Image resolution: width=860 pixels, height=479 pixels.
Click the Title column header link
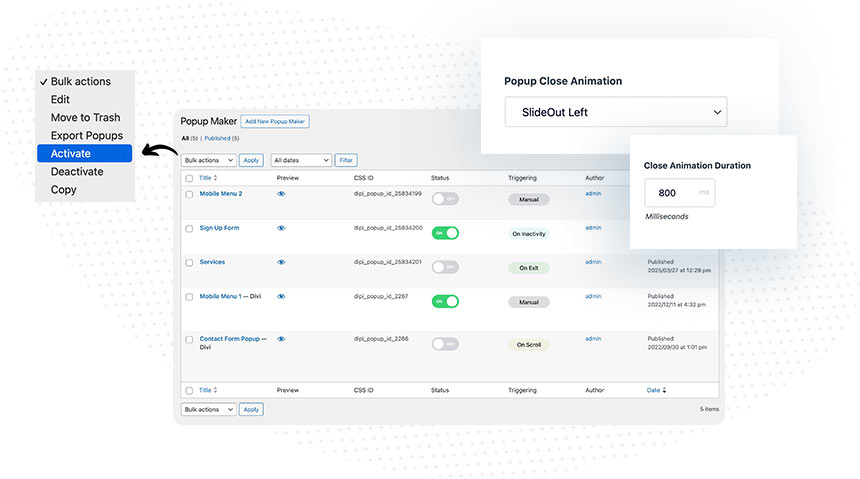point(205,178)
